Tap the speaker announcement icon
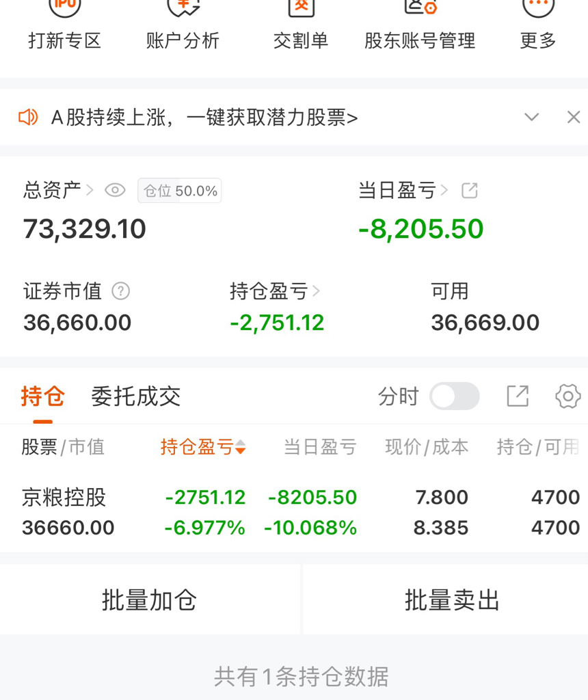The height and width of the screenshot is (700, 588). (x=28, y=118)
